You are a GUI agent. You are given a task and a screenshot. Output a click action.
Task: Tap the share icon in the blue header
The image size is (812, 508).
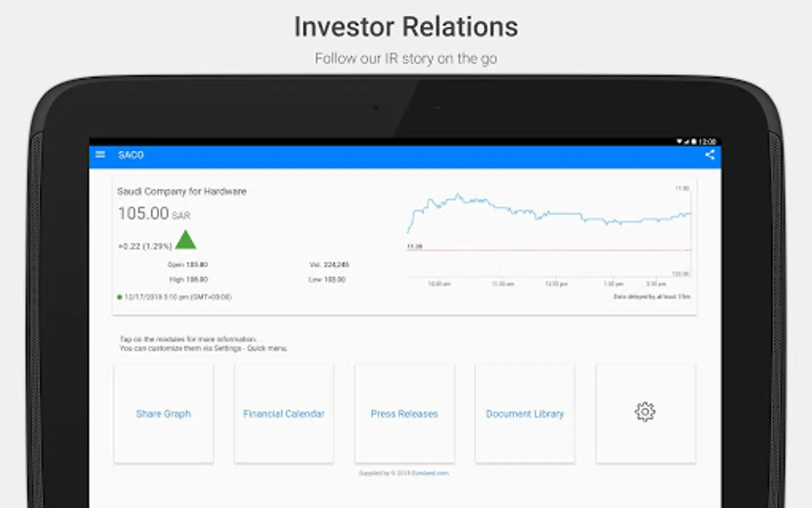coord(709,155)
